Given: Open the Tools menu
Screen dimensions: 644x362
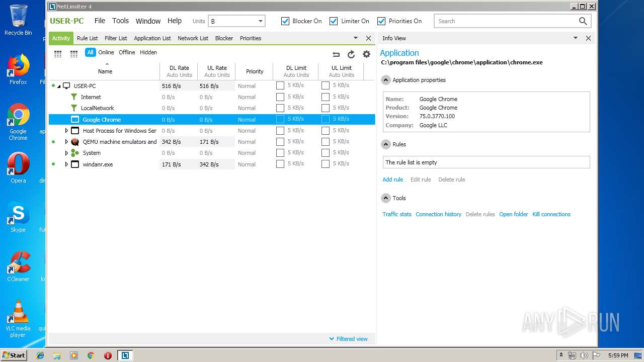Looking at the screenshot, I should click(120, 21).
